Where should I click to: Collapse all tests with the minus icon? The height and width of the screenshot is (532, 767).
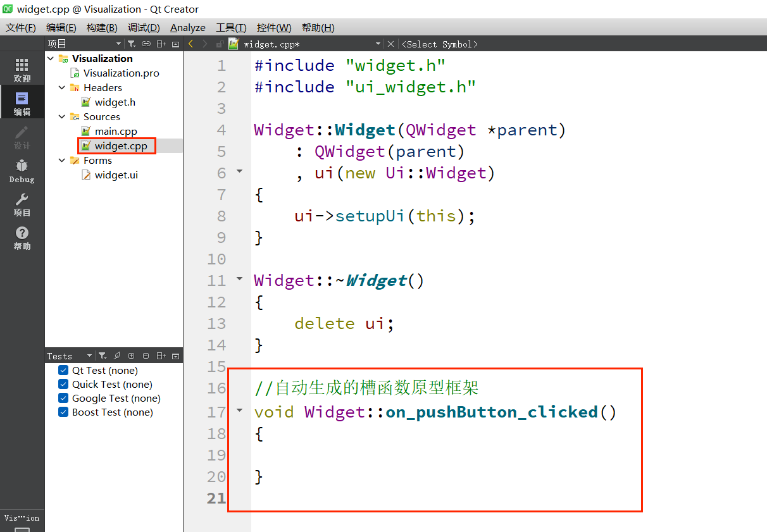click(146, 356)
